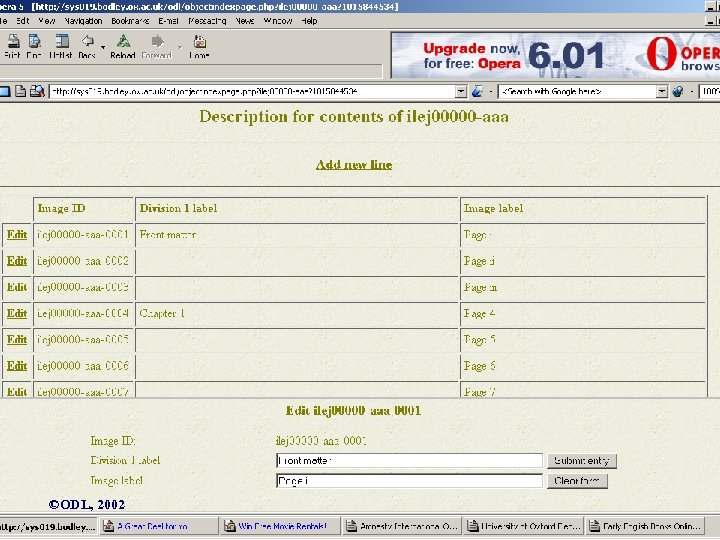Viewport: 720px width, 540px height.
Task: Click the Image label text field
Action: [x=409, y=481]
